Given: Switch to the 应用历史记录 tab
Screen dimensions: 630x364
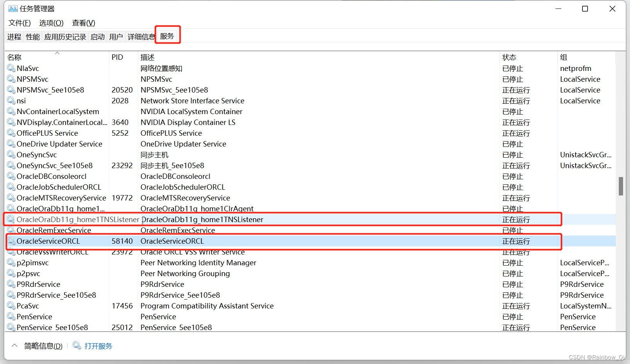Looking at the screenshot, I should (65, 37).
